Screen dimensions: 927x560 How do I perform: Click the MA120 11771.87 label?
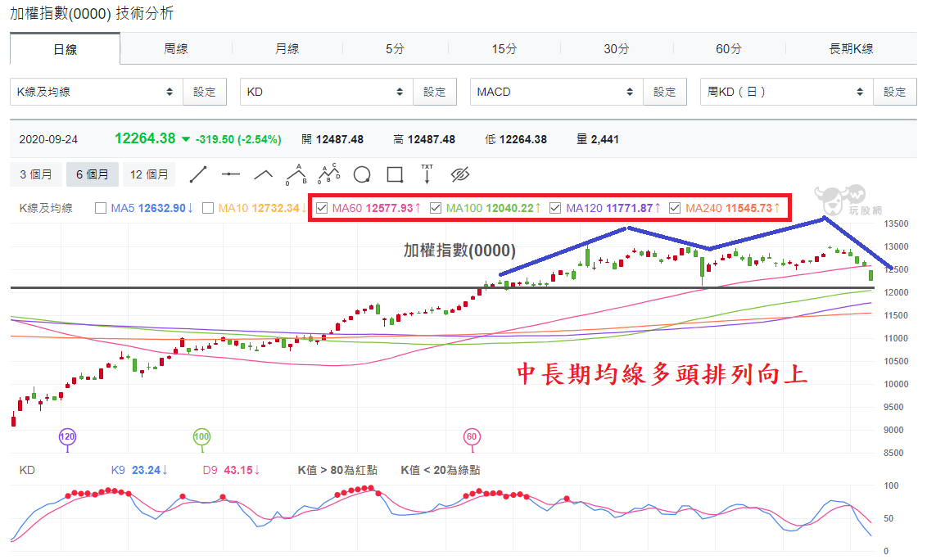pyautogui.click(x=613, y=208)
